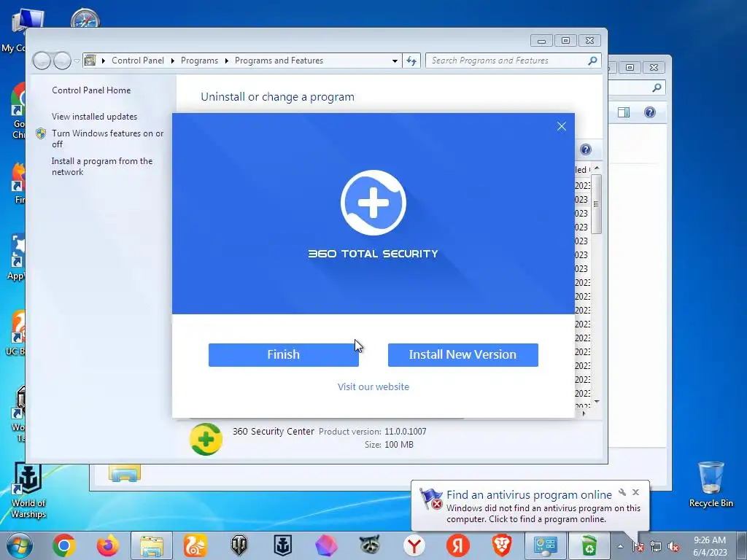Click the 360 Security Center details icon
The width and height of the screenshot is (747, 560).
tap(206, 438)
